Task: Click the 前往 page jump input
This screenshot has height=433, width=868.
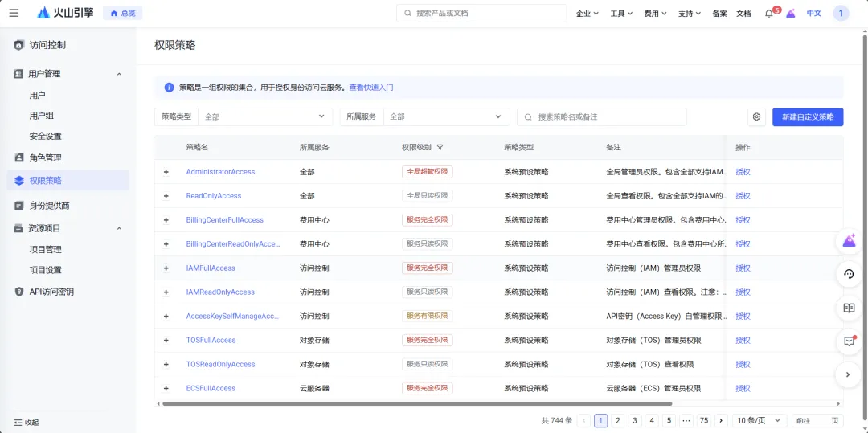Action: [x=817, y=421]
